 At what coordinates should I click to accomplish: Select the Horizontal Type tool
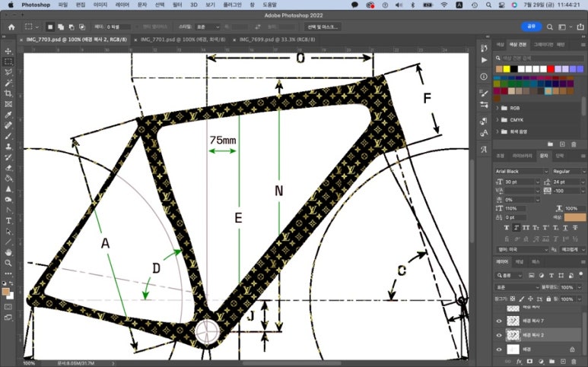click(x=8, y=221)
